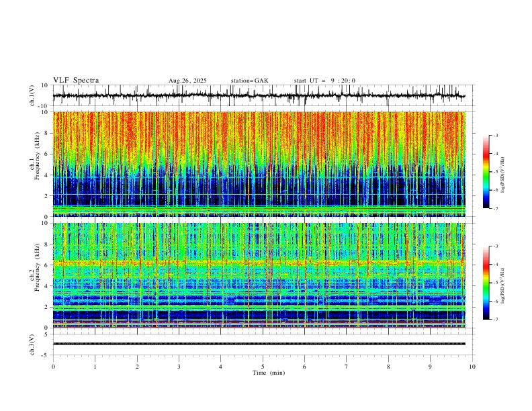Image resolution: width=532 pixels, height=411 pixels.
Task: Click the time axis tick label "9"
Action: click(430, 367)
